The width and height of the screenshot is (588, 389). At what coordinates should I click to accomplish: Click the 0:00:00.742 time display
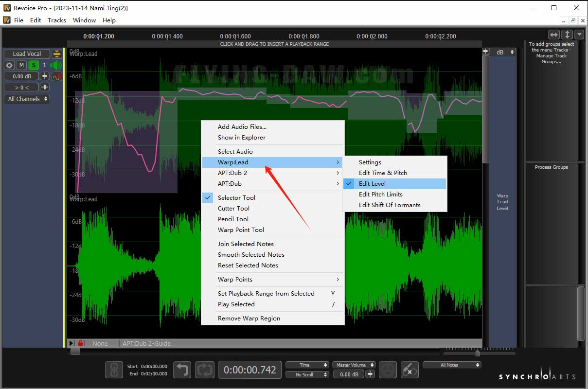point(249,370)
